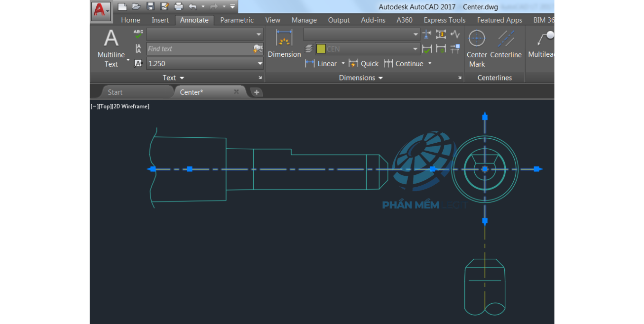Open the Express Tools ribbon tab
The width and height of the screenshot is (644, 324).
pyautogui.click(x=445, y=20)
